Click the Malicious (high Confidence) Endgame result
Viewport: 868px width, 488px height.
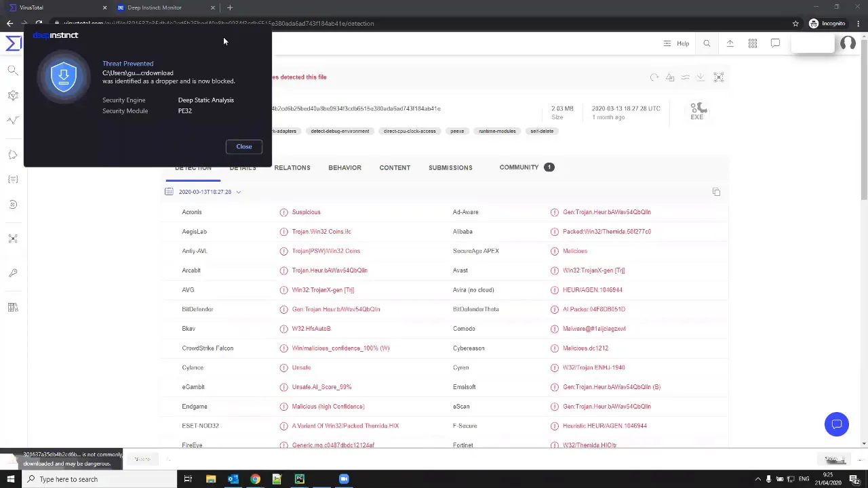coord(328,407)
